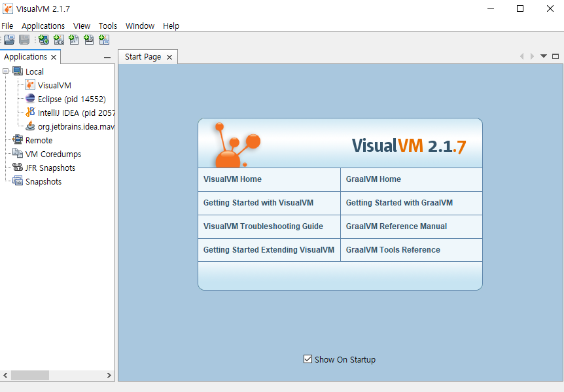The width and height of the screenshot is (564, 392).
Task: Click the Java cup icon beside org.jetbrains.idea
Action: [x=30, y=126]
